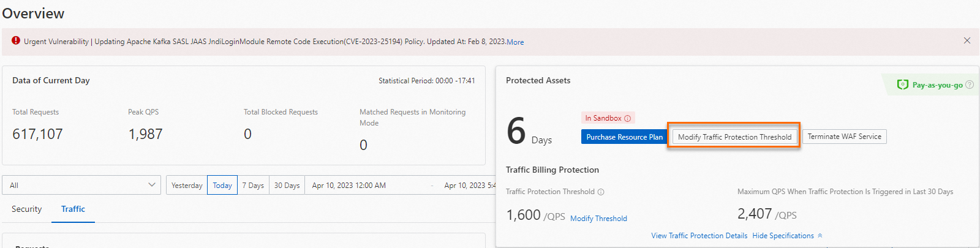
Task: Click the Pay-as-you-go shield icon
Action: coord(902,85)
